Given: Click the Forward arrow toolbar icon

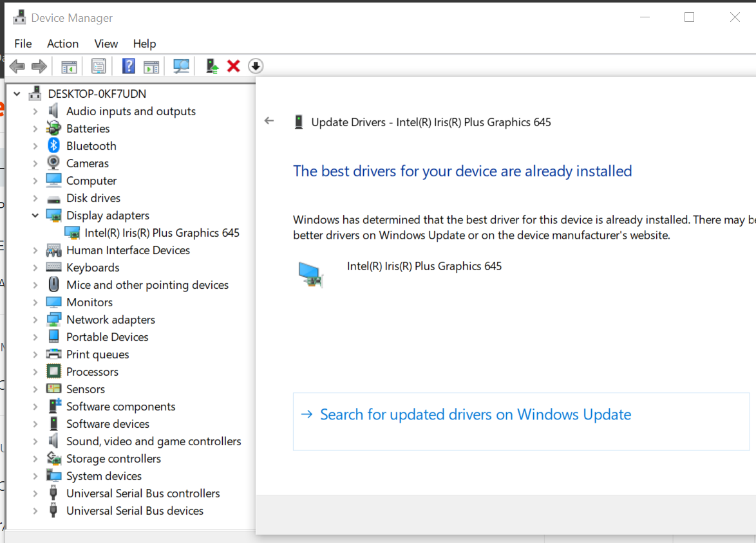Looking at the screenshot, I should (x=39, y=66).
